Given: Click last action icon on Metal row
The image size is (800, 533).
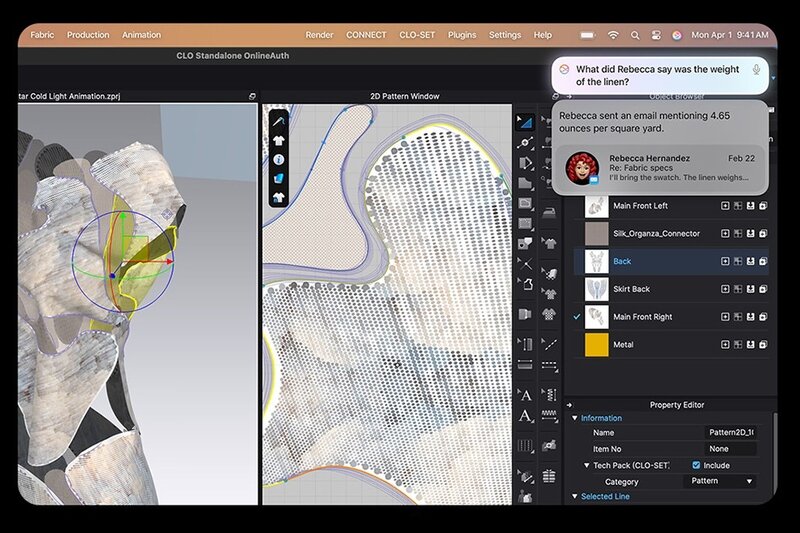Looking at the screenshot, I should click(761, 345).
